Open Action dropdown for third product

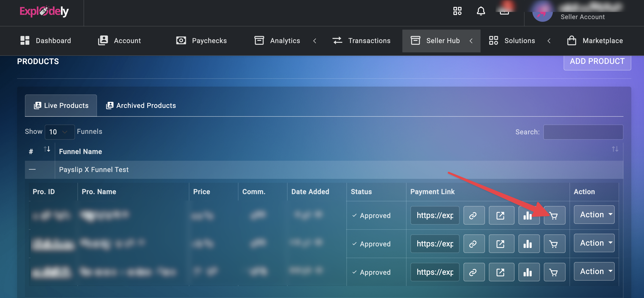point(594,271)
